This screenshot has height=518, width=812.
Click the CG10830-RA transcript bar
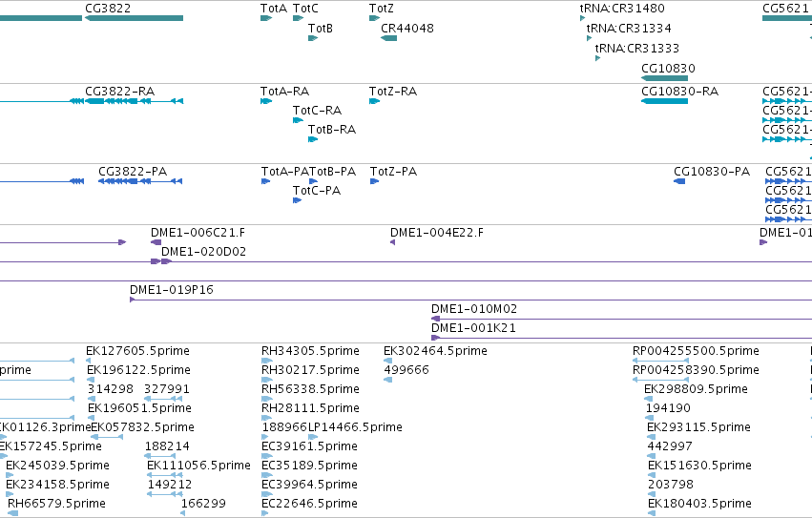click(x=664, y=101)
